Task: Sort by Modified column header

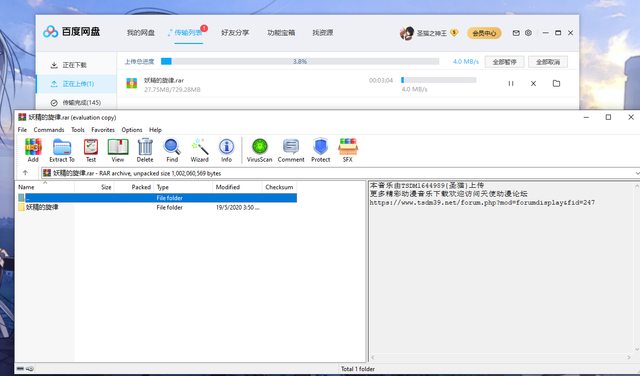Action: pos(237,187)
